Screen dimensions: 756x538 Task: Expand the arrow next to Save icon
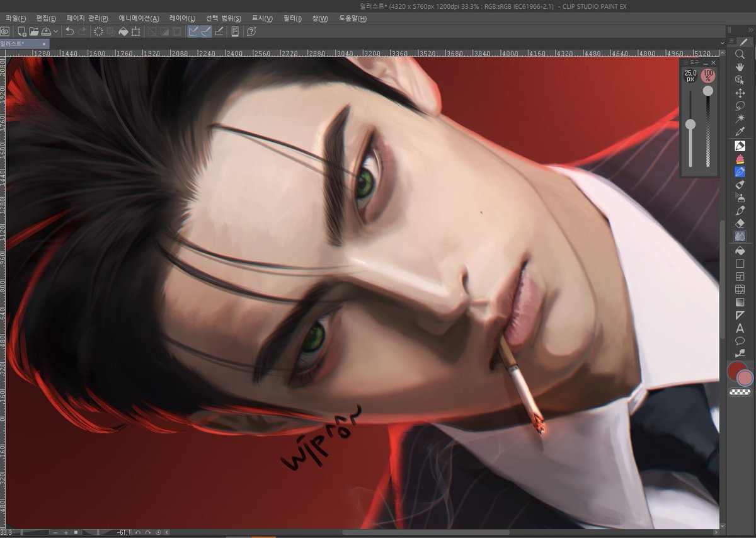55,31
